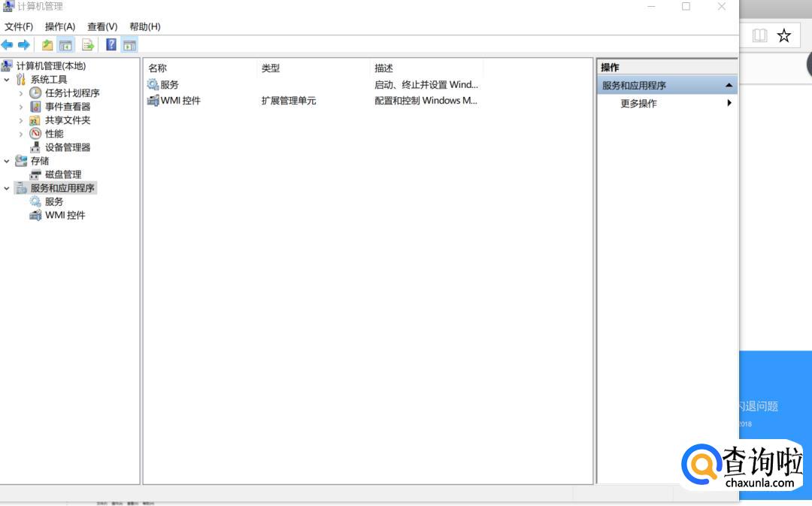This screenshot has height=506, width=812.
Task: Click the 磁盘管理 disk icon
Action: pos(35,174)
